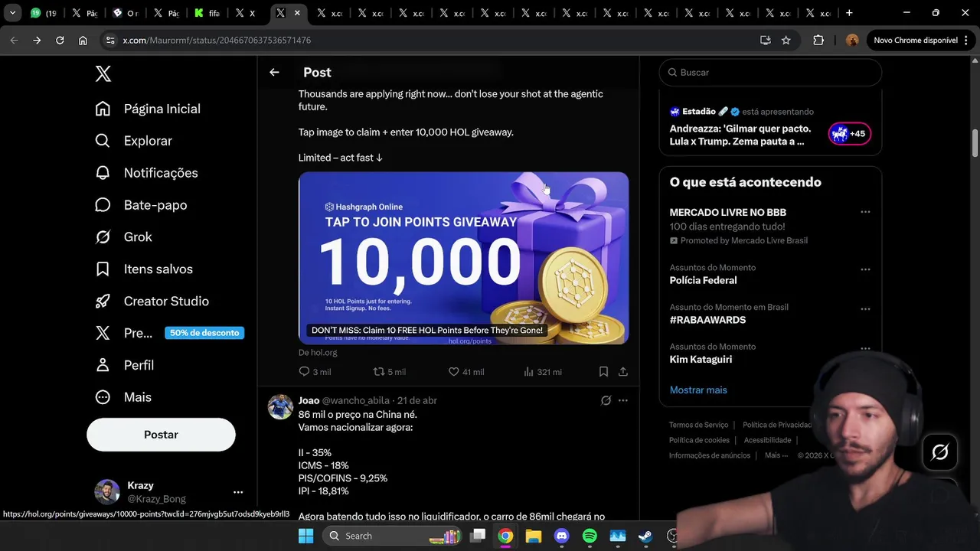Screen dimensions: 980x551
Task: Open Itens salvos bookmarks
Action: (144, 269)
